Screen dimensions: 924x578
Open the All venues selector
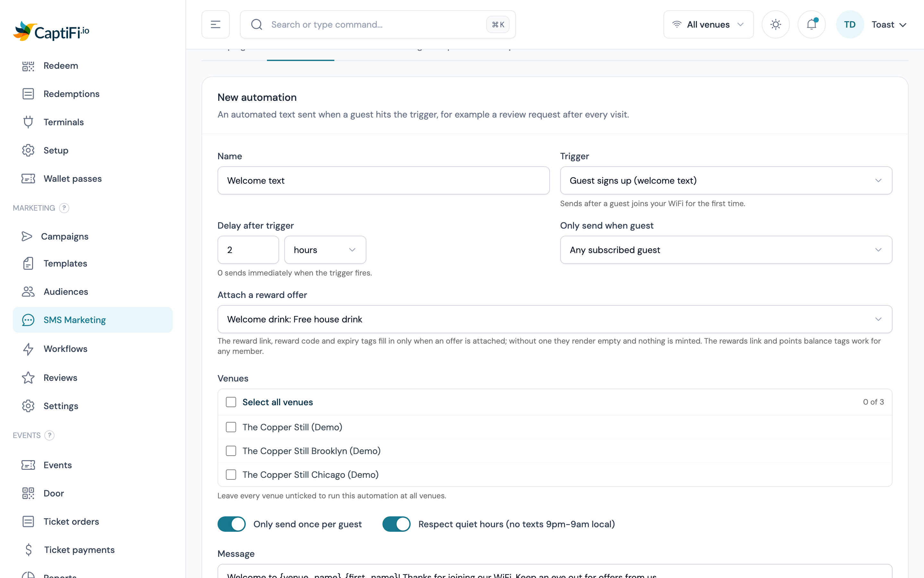pos(708,24)
